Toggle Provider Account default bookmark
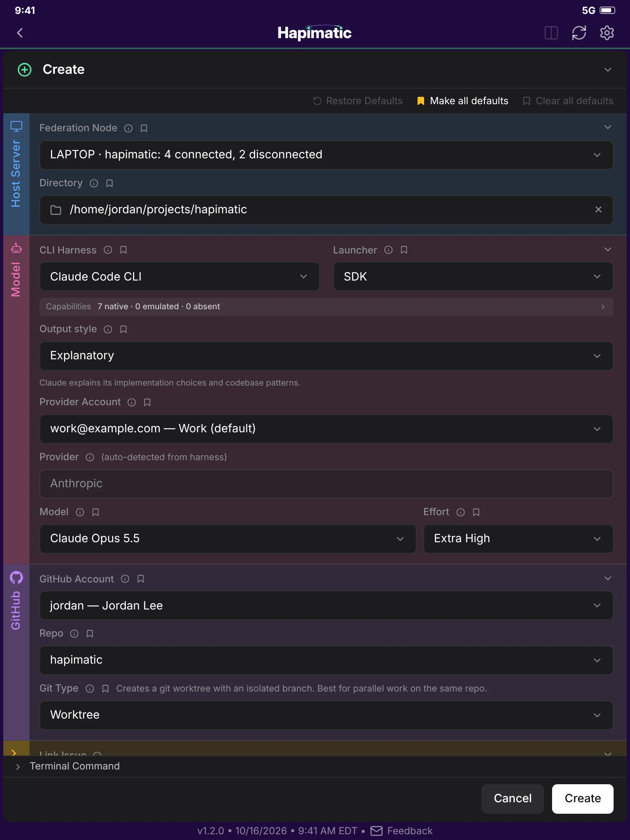Screen dimensions: 630x840 click(x=147, y=402)
